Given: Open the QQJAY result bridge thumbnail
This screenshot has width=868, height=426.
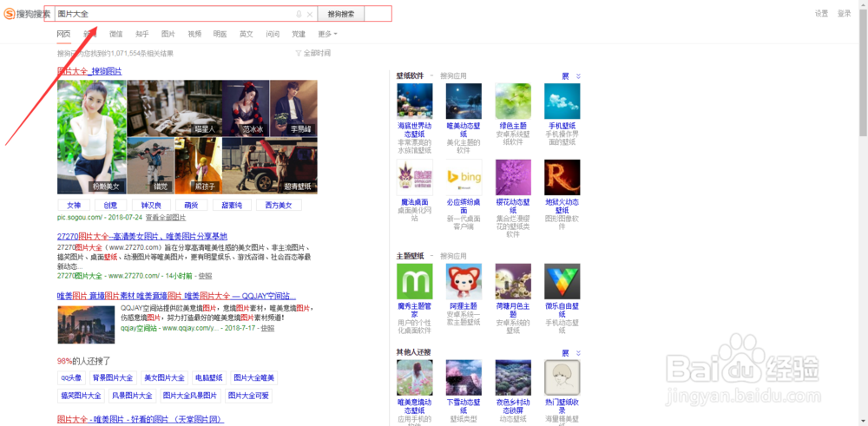Looking at the screenshot, I should coord(86,324).
